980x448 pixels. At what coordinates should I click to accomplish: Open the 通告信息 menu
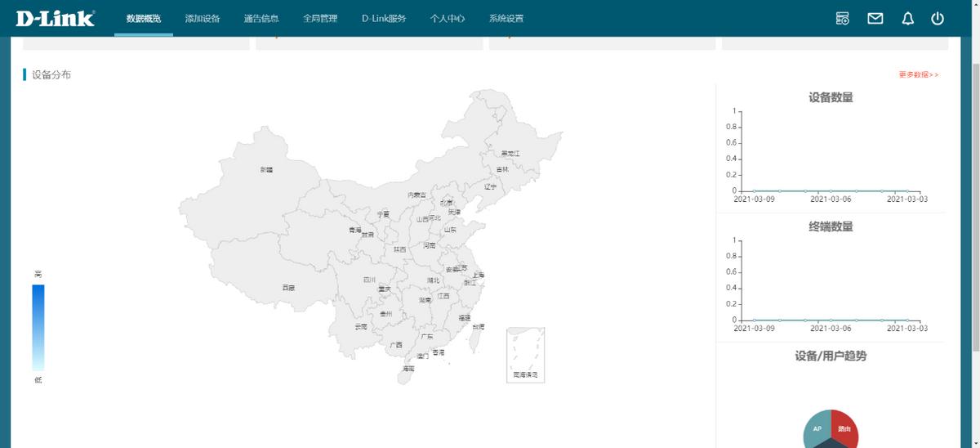[261, 18]
